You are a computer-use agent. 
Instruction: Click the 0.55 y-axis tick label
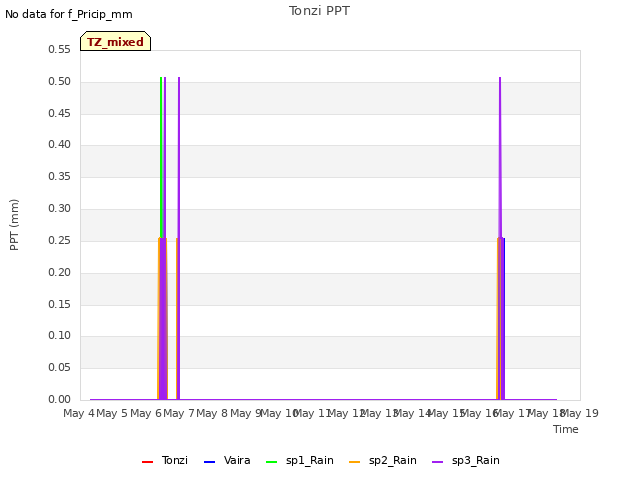point(60,49)
